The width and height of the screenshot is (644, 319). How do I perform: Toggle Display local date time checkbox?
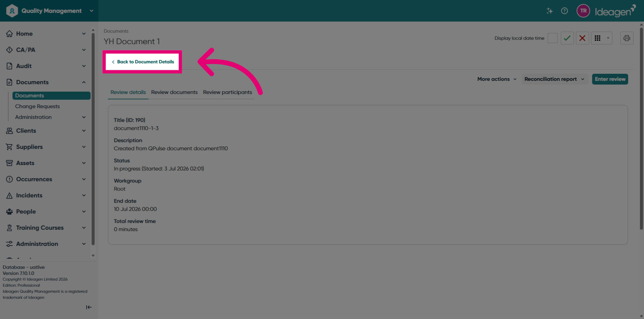[x=552, y=38]
